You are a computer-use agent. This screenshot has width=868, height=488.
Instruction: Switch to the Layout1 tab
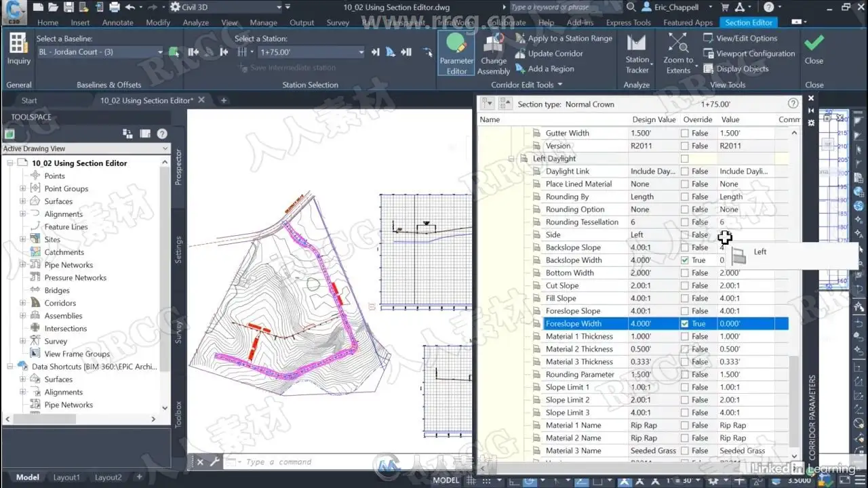(66, 477)
